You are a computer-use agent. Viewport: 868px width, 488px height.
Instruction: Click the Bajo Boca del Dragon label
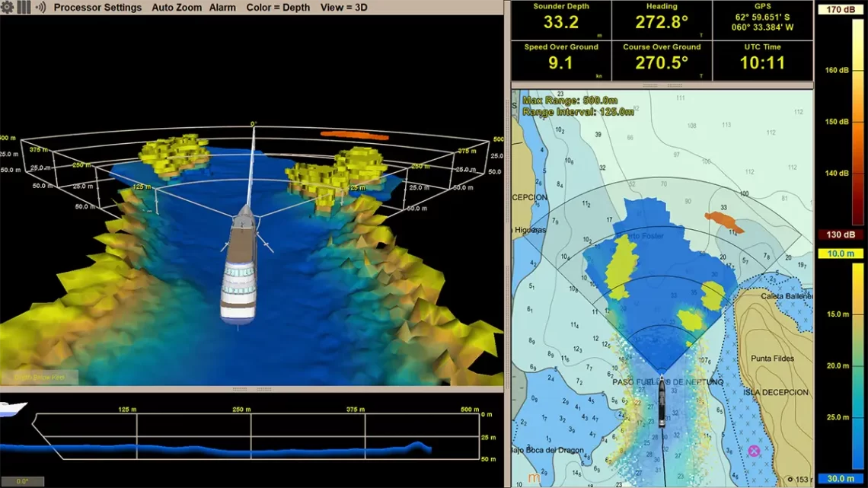pyautogui.click(x=548, y=450)
